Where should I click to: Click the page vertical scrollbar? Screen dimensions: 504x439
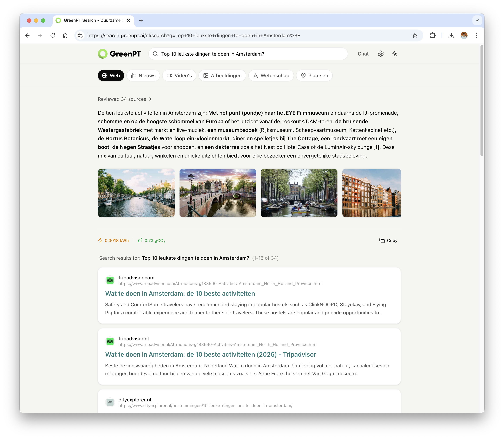482,100
